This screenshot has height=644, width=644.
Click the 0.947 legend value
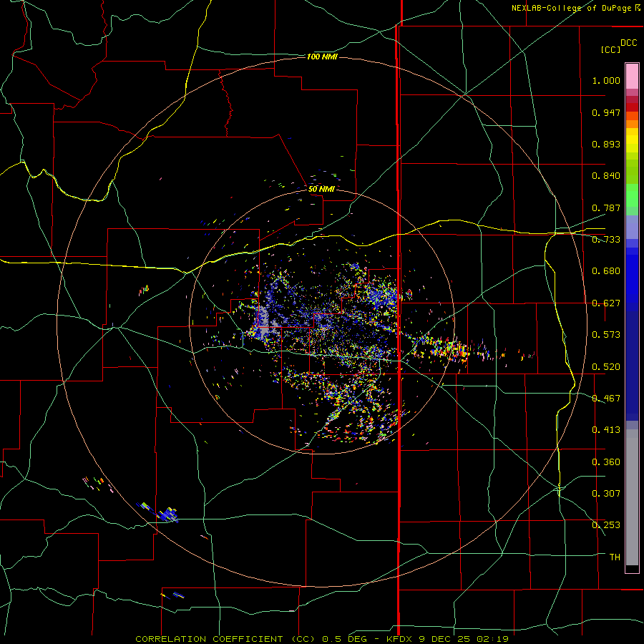pos(606,112)
